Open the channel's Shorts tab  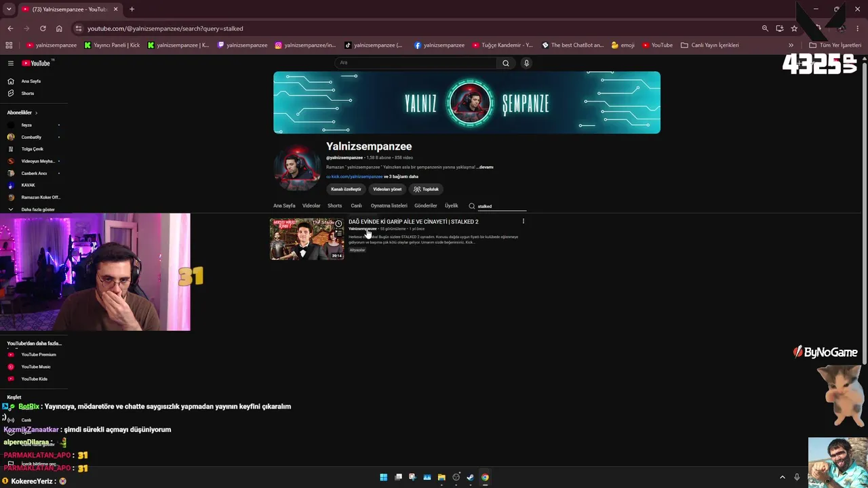point(335,206)
